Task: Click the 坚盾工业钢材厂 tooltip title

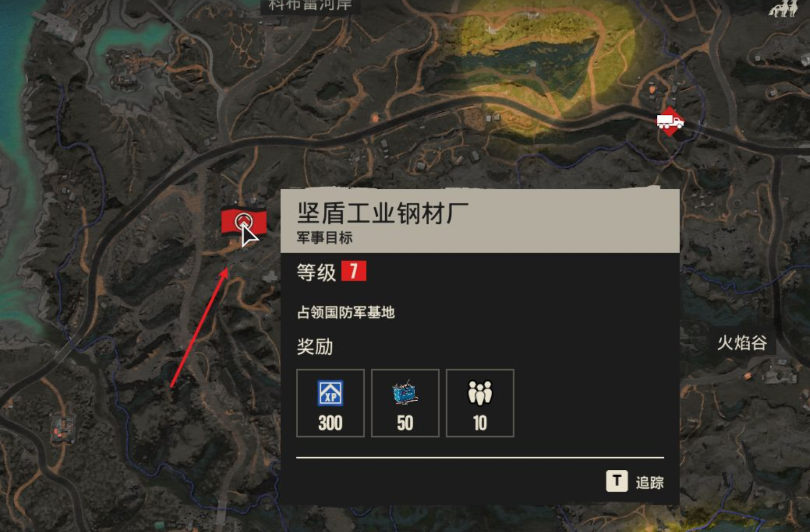Action: coord(383,213)
